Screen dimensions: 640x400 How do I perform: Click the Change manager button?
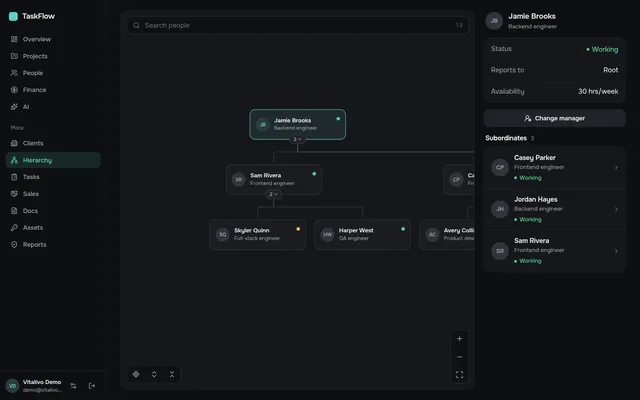[554, 118]
